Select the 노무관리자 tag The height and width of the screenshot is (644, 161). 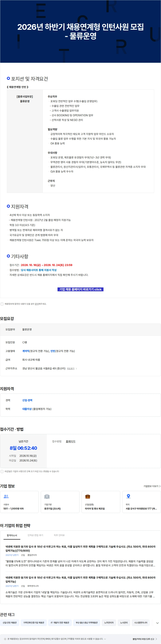109,623
